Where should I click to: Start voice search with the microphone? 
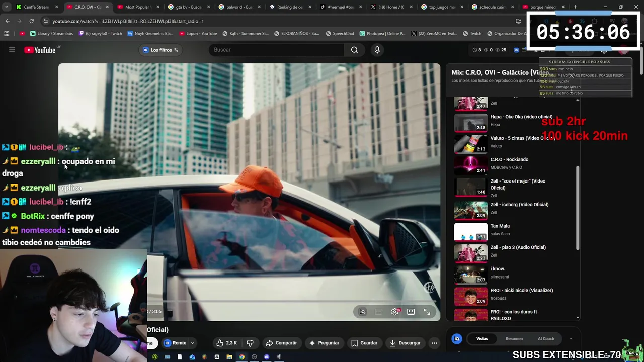(377, 50)
